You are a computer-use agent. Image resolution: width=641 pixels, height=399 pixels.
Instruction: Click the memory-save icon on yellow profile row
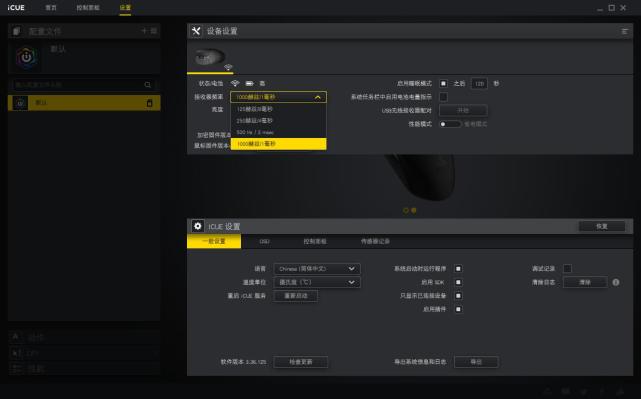point(150,103)
